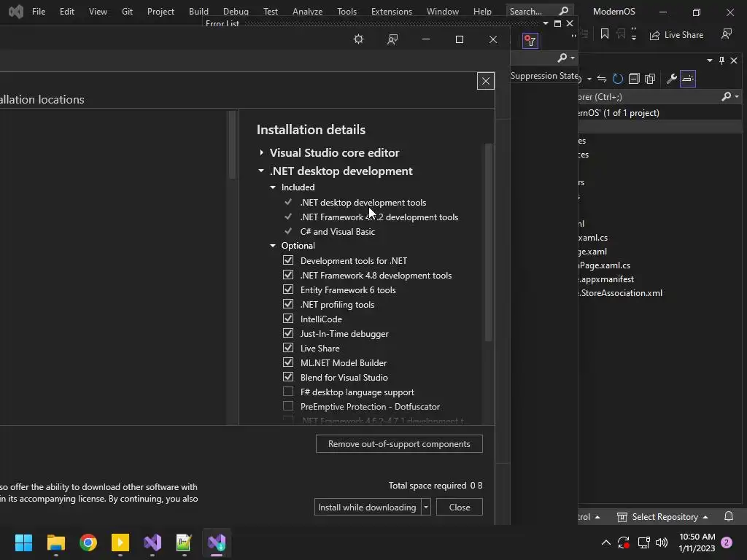
Task: Click Collapse All in Solution Explorer
Action: [x=634, y=79]
